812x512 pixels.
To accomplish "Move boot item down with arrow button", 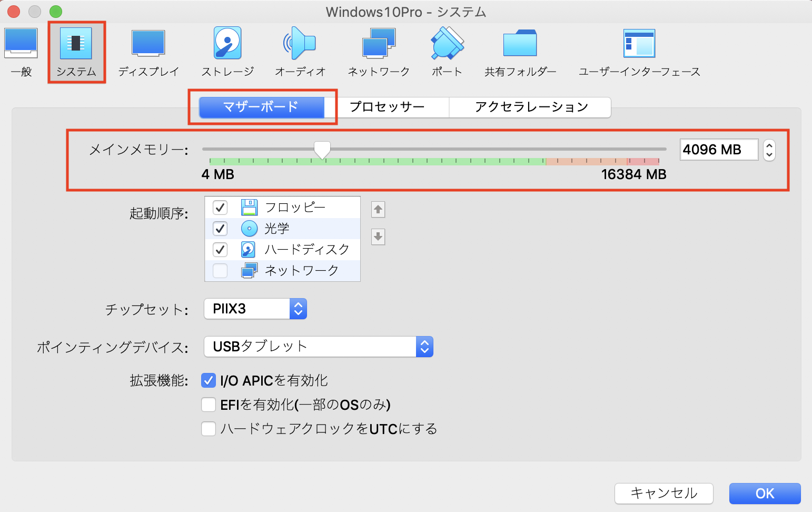I will pyautogui.click(x=378, y=237).
